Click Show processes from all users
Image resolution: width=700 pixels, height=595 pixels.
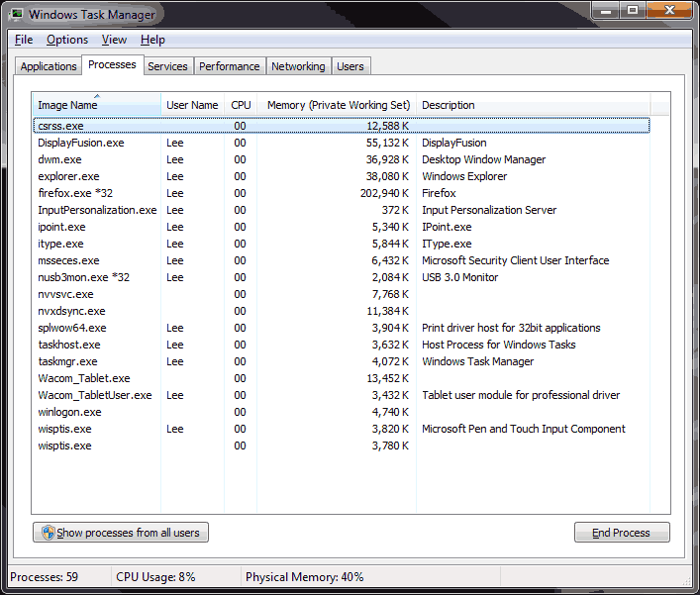(x=121, y=533)
